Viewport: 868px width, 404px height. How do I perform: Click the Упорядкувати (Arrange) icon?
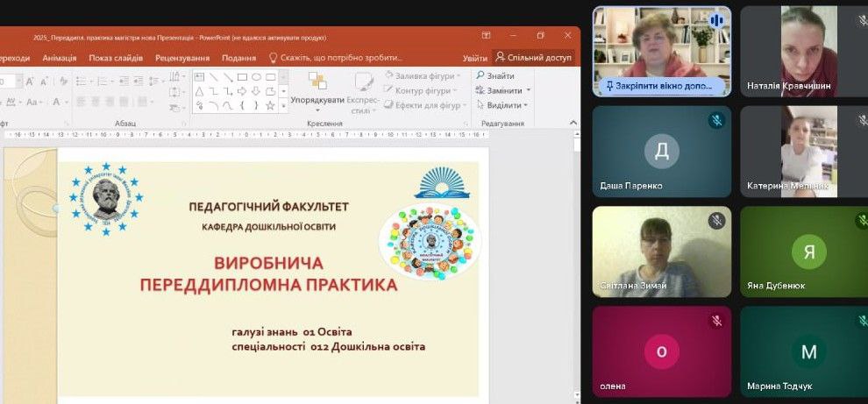coord(317,82)
